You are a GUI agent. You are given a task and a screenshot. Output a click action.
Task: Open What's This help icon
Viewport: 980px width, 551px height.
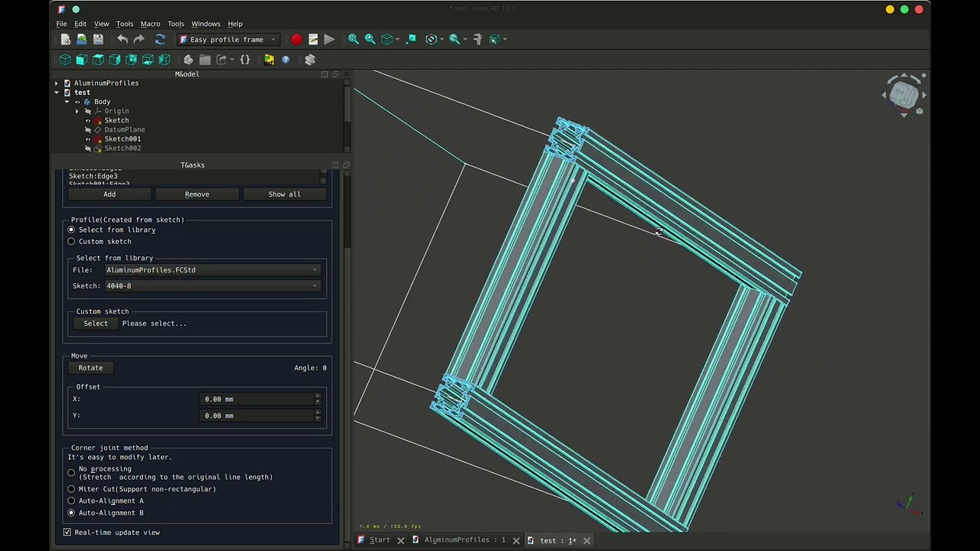tap(286, 60)
